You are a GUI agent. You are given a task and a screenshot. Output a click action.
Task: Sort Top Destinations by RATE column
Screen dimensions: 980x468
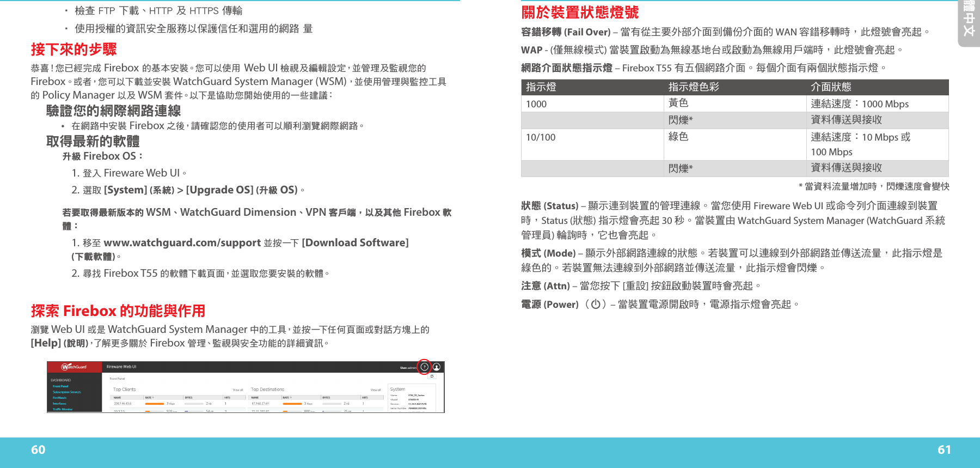tap(287, 398)
